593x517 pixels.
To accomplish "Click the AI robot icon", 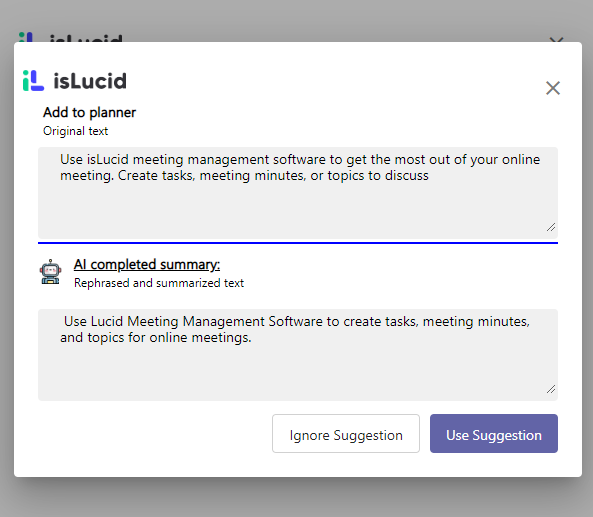I will pyautogui.click(x=50, y=272).
